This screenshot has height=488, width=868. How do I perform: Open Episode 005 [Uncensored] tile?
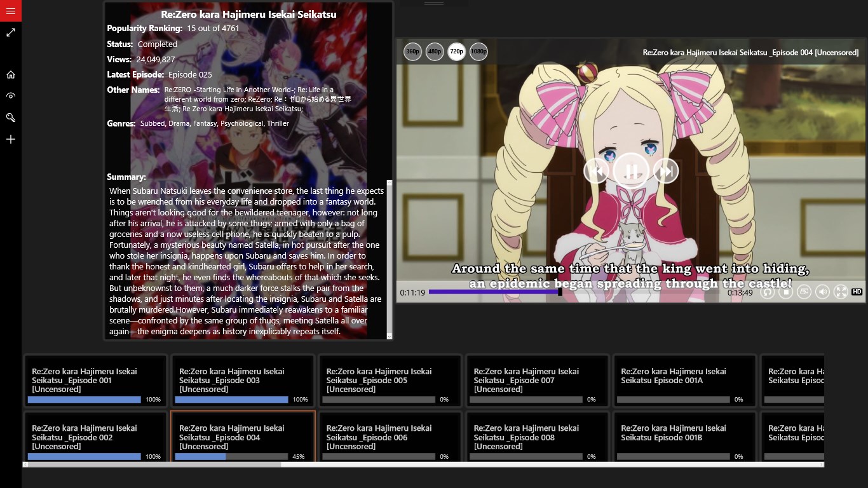pyautogui.click(x=390, y=381)
